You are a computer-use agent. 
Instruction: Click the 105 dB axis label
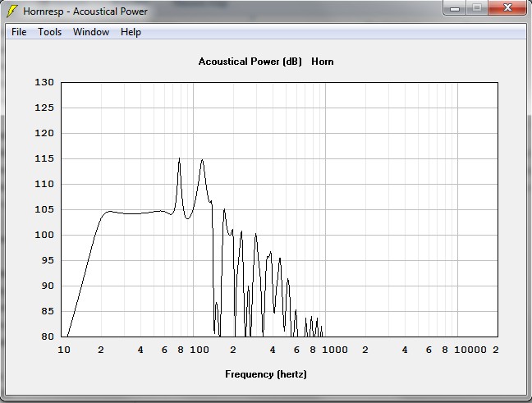[44, 209]
